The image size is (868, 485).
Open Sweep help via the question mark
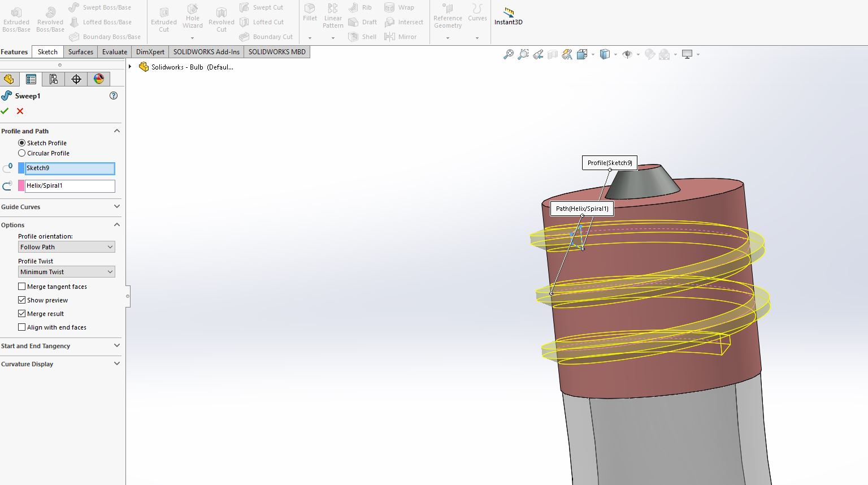pyautogui.click(x=114, y=96)
